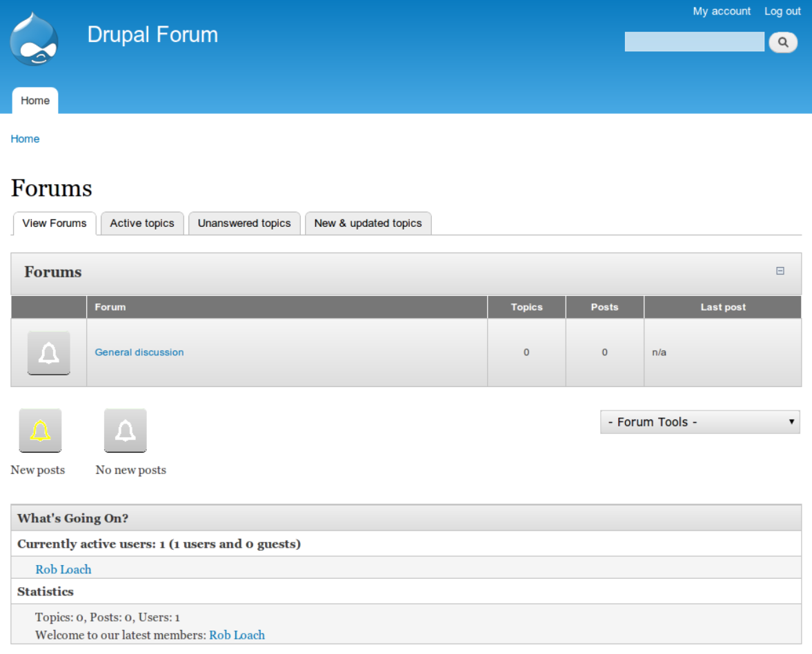Open the Forum Tools dropdown

tap(700, 422)
